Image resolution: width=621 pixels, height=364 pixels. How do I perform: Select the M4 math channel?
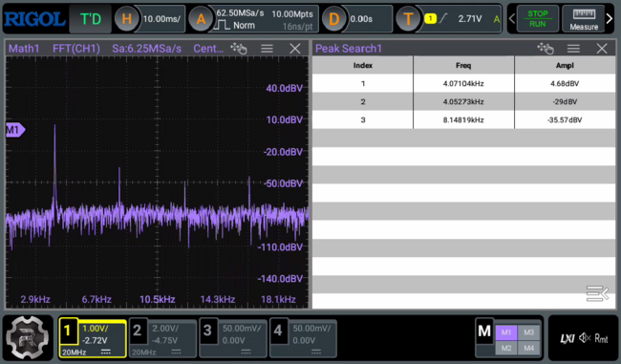pyautogui.click(x=529, y=348)
